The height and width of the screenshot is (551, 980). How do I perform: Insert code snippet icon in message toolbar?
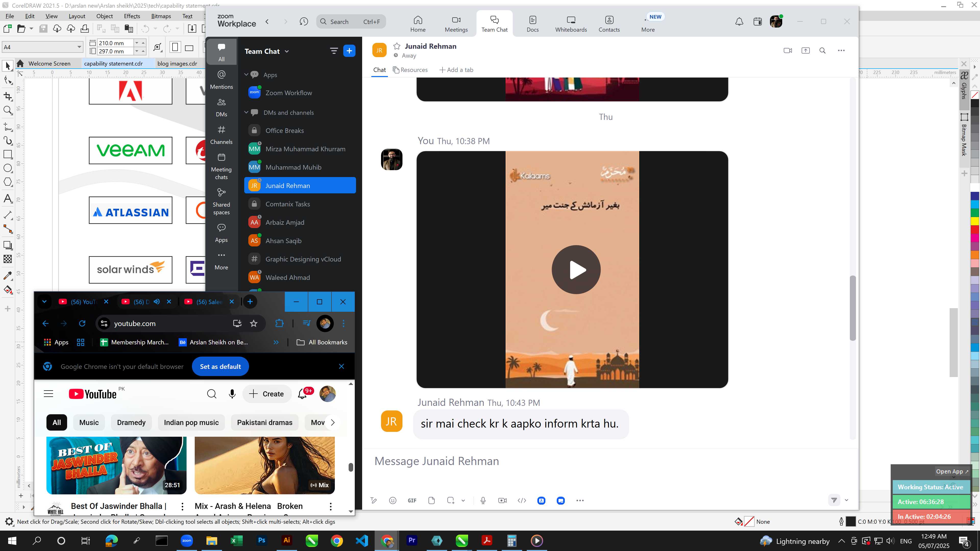tap(522, 500)
